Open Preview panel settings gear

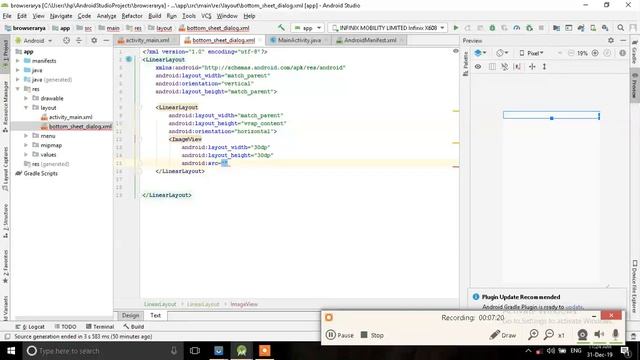pos(611,40)
